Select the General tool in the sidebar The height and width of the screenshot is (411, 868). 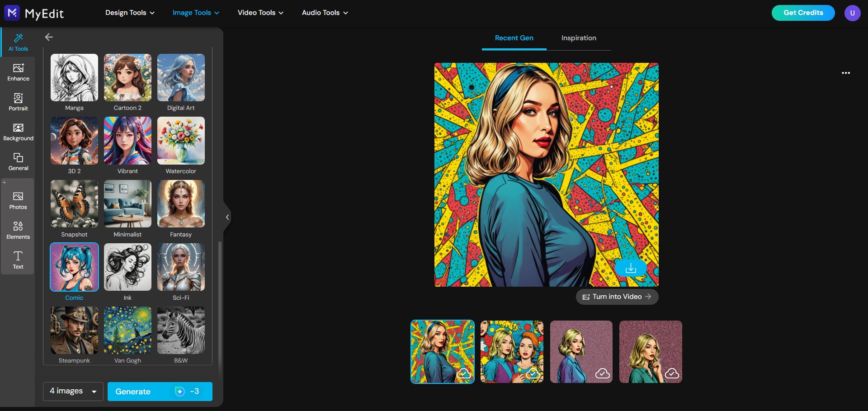tap(18, 161)
